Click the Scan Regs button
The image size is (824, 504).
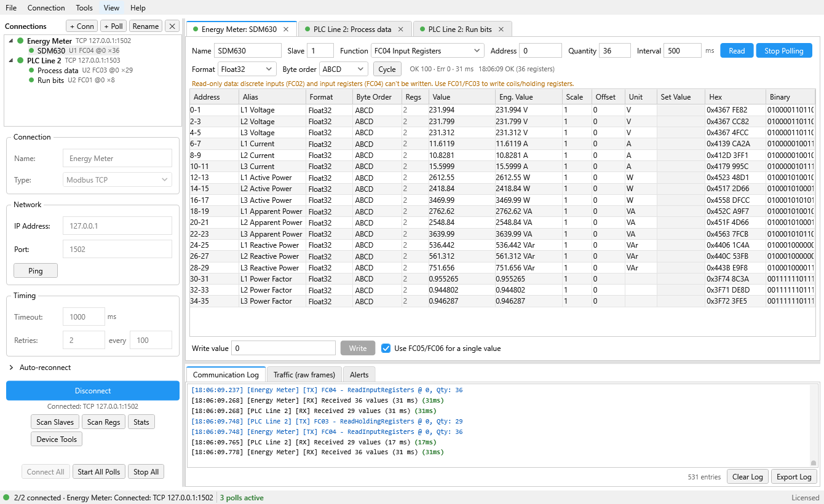pyautogui.click(x=103, y=422)
